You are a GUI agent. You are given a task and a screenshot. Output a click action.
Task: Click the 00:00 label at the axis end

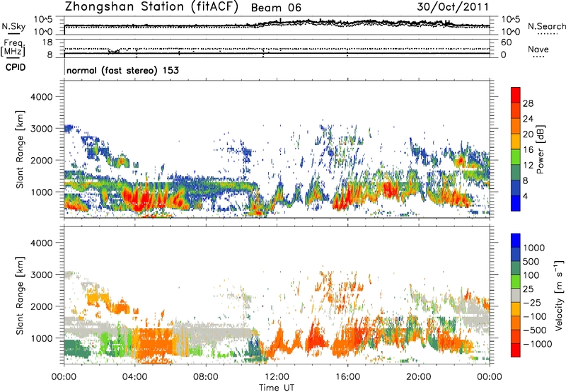click(490, 377)
